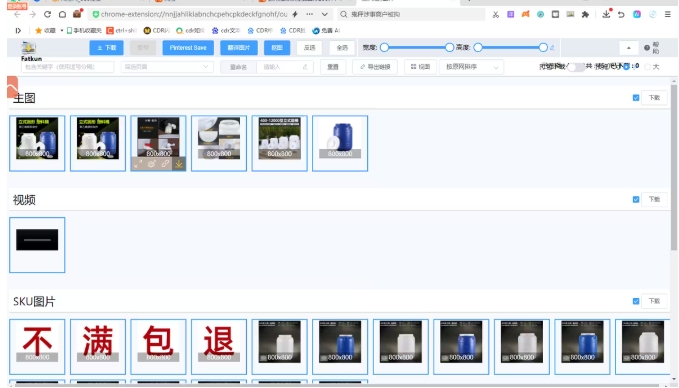Click the expand icon on the hovered main image
The image size is (679, 388).
pyautogui.click(x=138, y=164)
